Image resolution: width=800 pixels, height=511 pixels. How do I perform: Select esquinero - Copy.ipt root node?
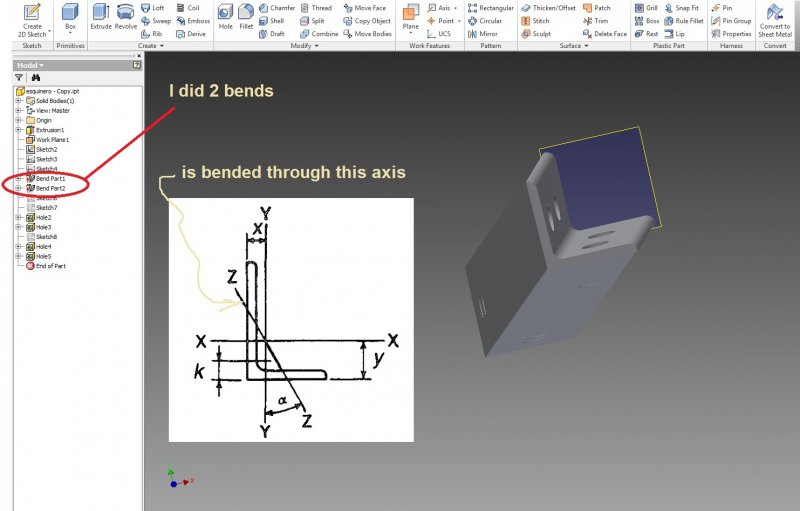pyautogui.click(x=48, y=91)
